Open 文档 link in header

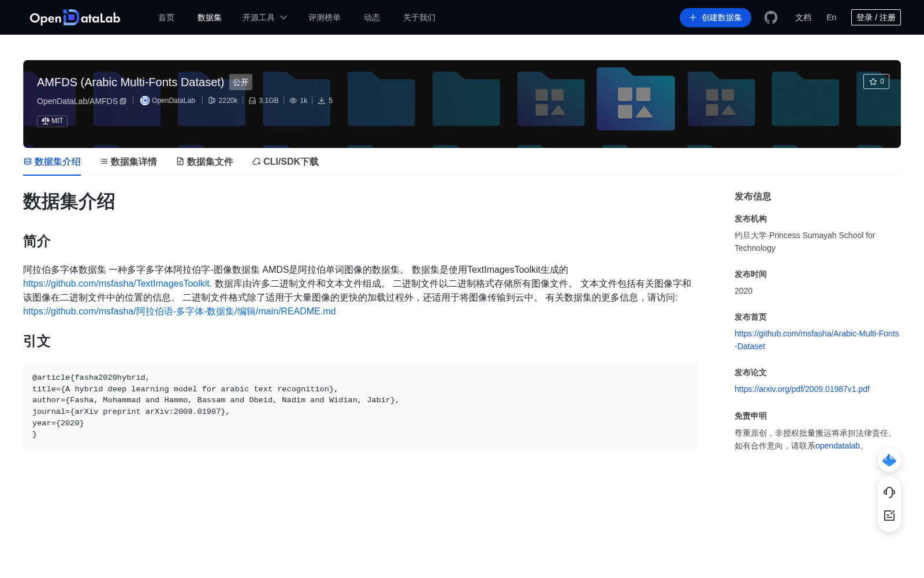[x=803, y=17]
